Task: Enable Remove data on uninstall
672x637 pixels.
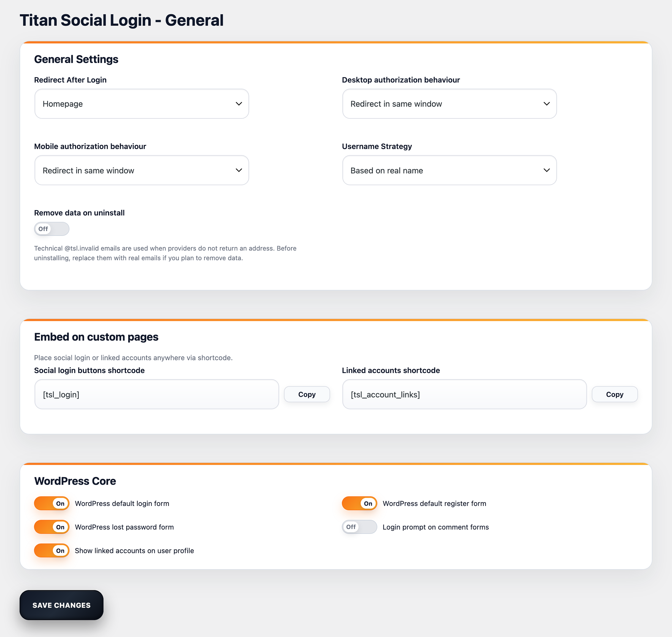Action: click(x=51, y=228)
